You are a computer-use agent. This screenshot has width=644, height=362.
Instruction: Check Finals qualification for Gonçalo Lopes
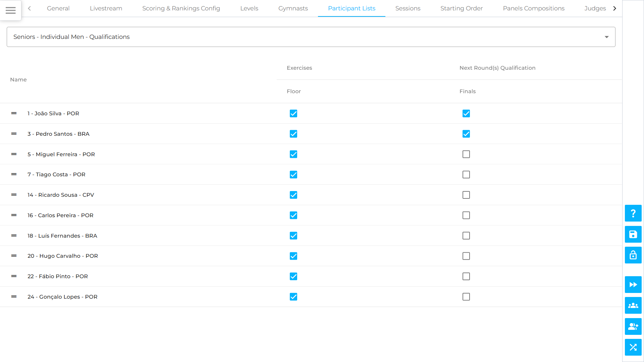click(x=466, y=297)
